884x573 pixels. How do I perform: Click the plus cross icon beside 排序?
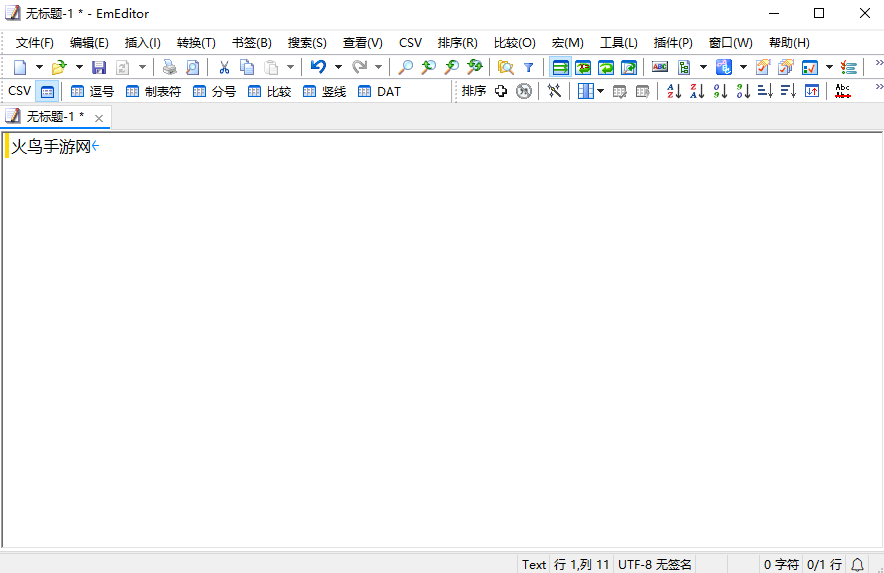point(501,91)
